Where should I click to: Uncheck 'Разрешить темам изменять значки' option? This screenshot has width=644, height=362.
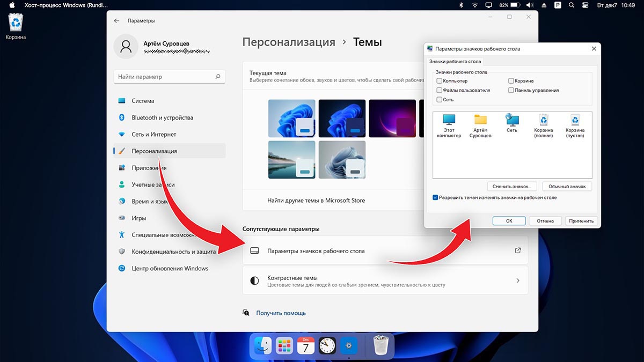coord(435,197)
